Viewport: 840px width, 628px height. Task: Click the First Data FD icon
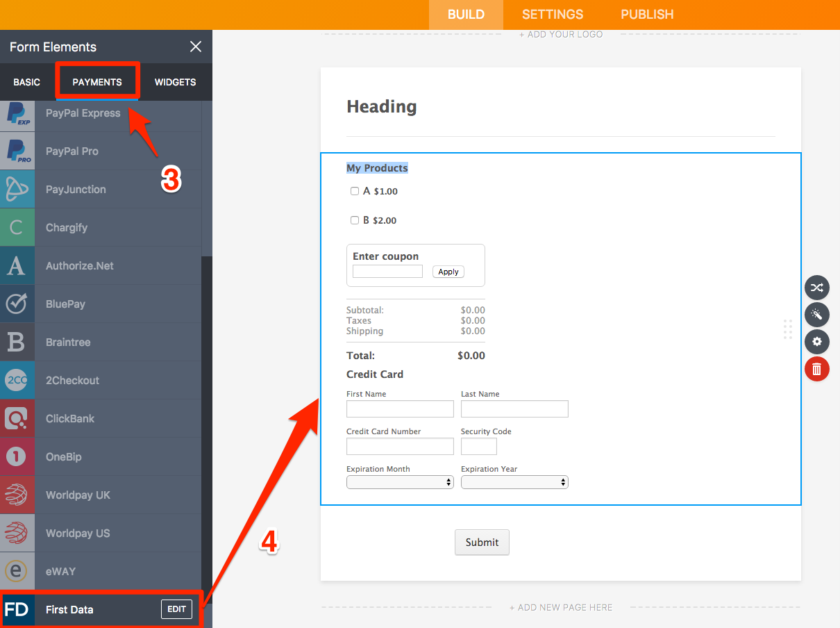click(x=17, y=609)
